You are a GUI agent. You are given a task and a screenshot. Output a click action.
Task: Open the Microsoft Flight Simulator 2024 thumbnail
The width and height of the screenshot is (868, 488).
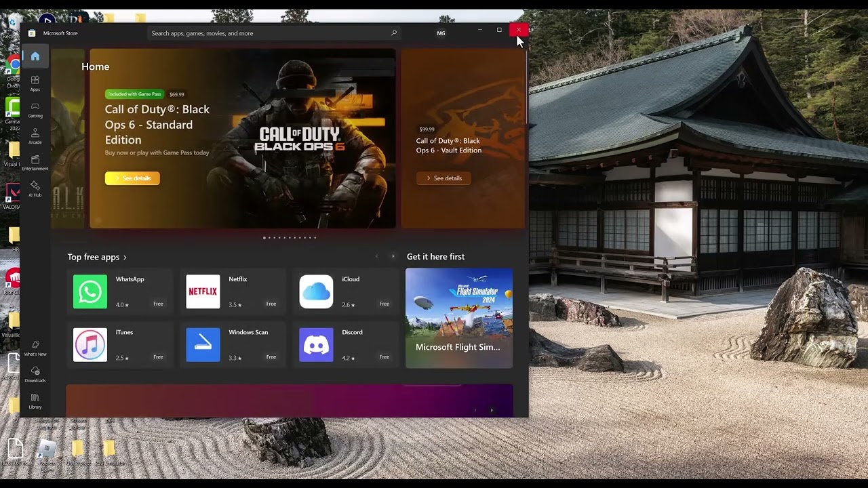tap(459, 318)
